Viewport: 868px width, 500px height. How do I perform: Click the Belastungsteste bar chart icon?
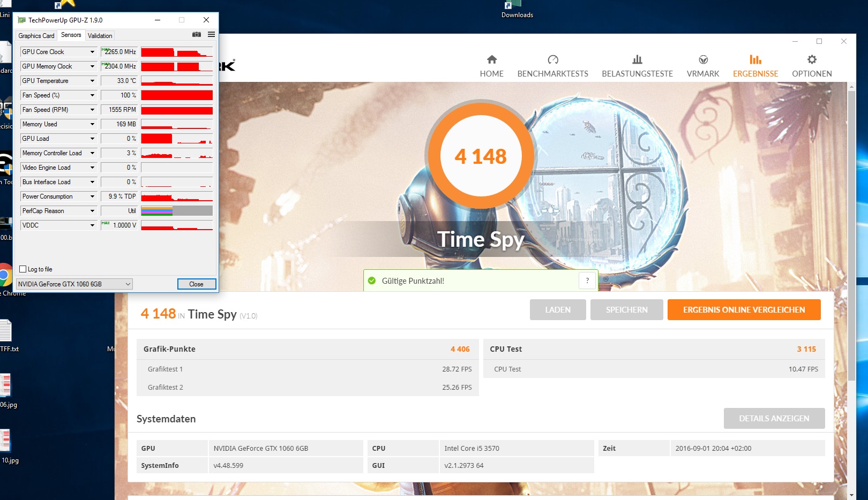click(637, 59)
